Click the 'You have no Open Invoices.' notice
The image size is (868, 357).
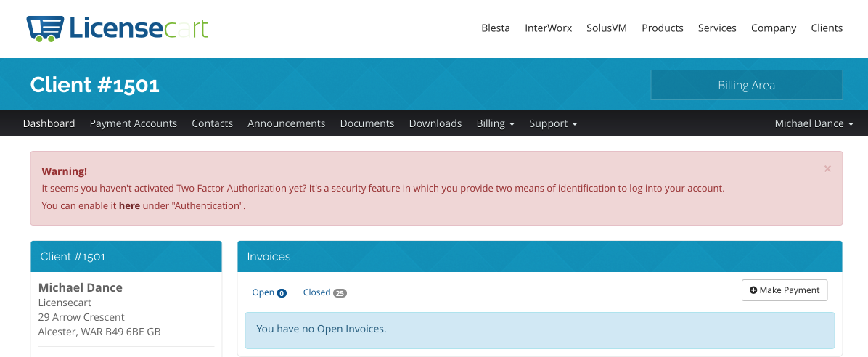(x=540, y=330)
